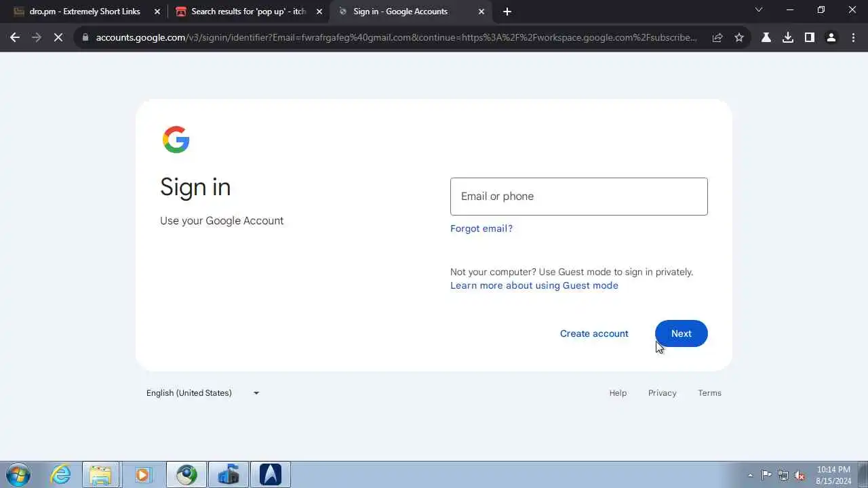Click the browser Back arrow
The image size is (868, 488).
15,38
